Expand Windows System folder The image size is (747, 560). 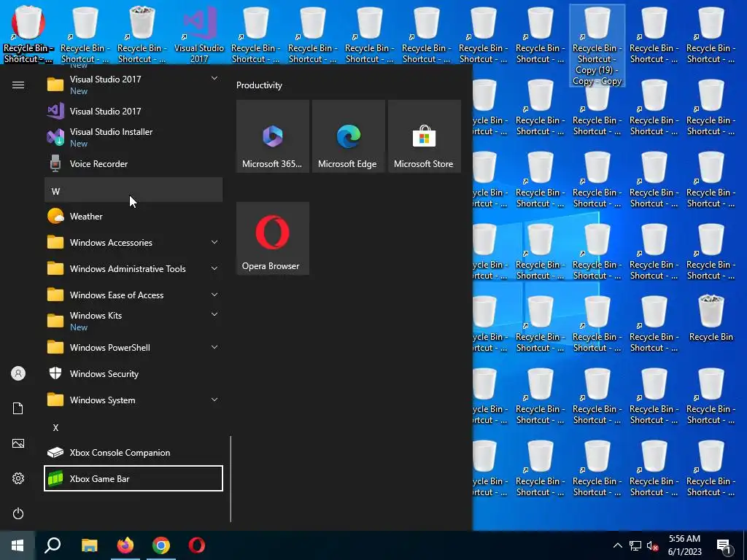[133, 400]
